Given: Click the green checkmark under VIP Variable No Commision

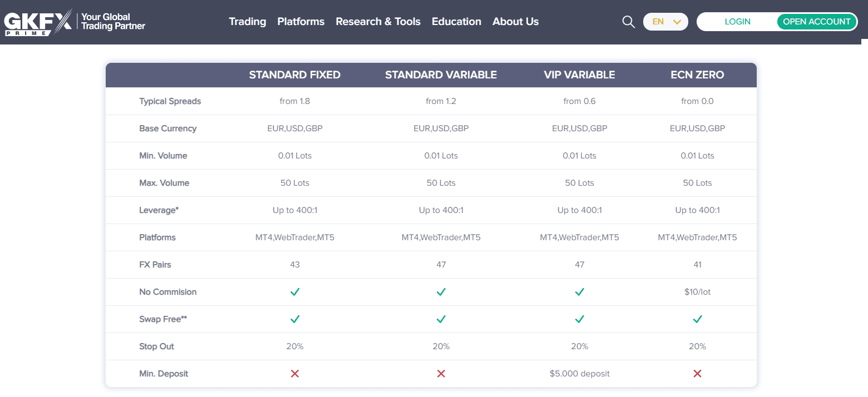Looking at the screenshot, I should (579, 291).
